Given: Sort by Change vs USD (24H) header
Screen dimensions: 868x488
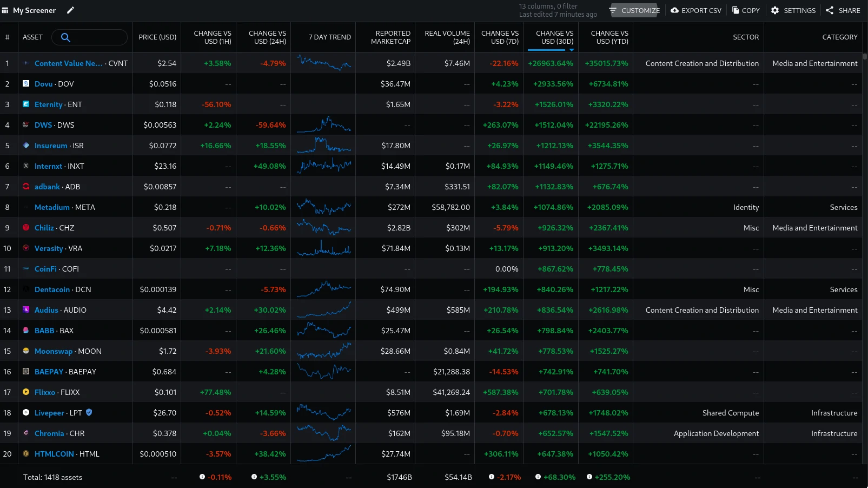Looking at the screenshot, I should pos(267,37).
